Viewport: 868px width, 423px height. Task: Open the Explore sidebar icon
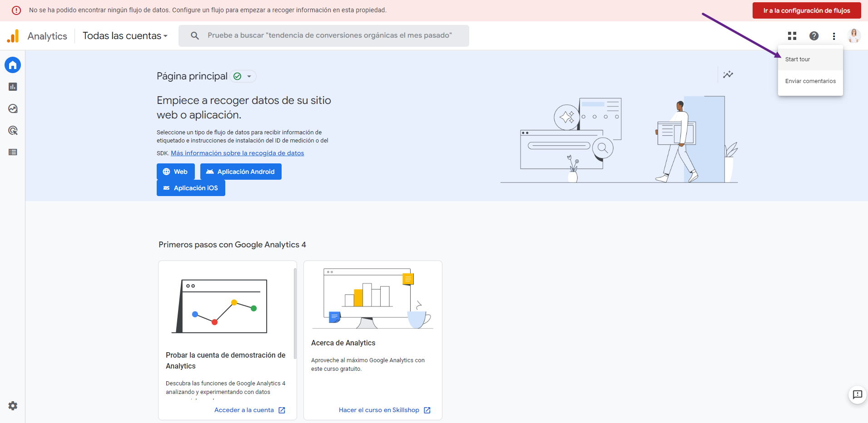pos(13,108)
